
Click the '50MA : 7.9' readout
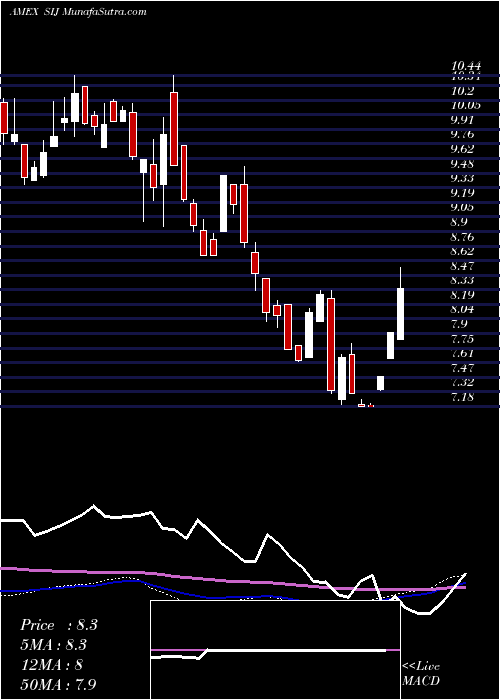click(58, 684)
